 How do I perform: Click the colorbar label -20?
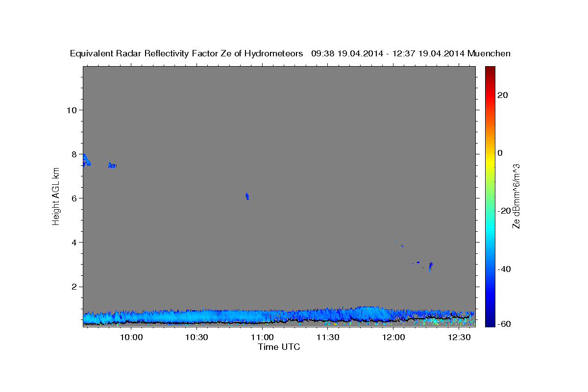(504, 211)
